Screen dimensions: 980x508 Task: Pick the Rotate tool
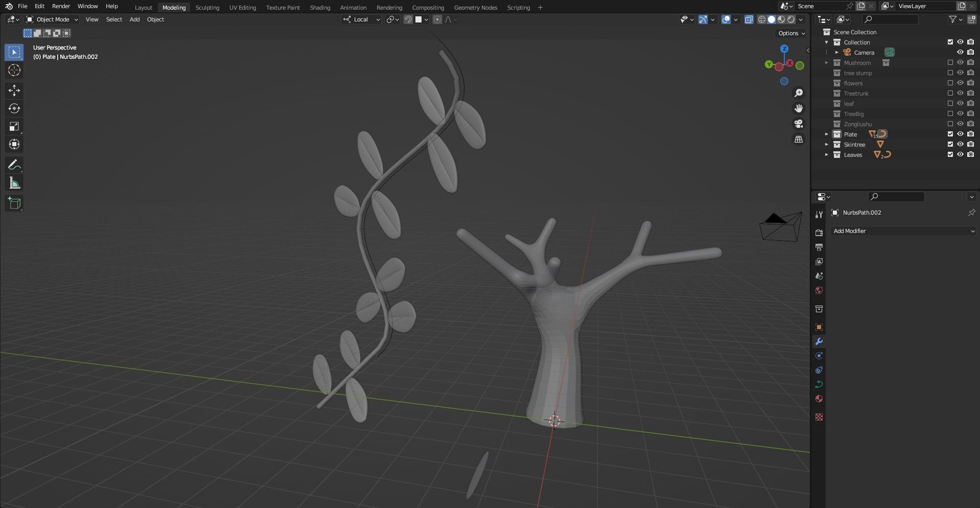click(14, 108)
